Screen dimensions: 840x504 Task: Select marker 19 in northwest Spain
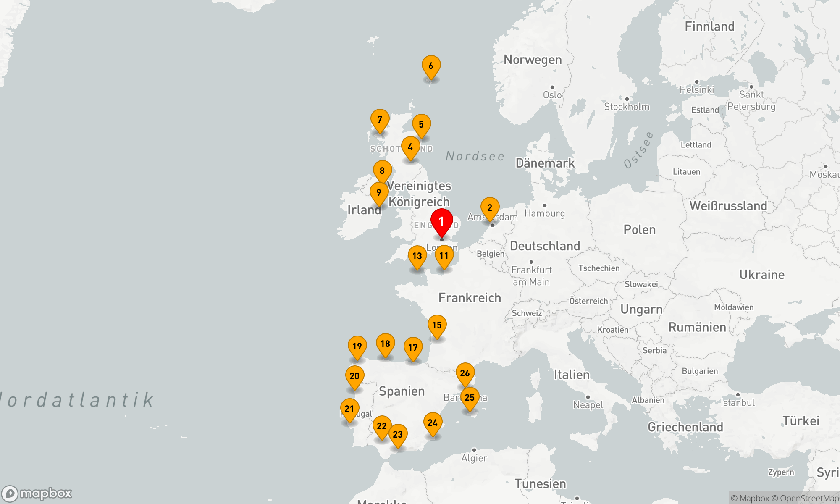[357, 346]
